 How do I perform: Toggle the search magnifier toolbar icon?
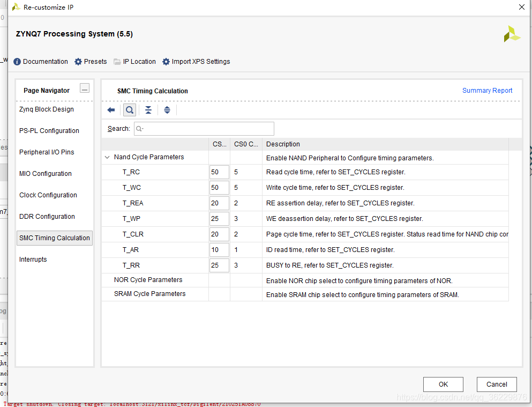(130, 110)
